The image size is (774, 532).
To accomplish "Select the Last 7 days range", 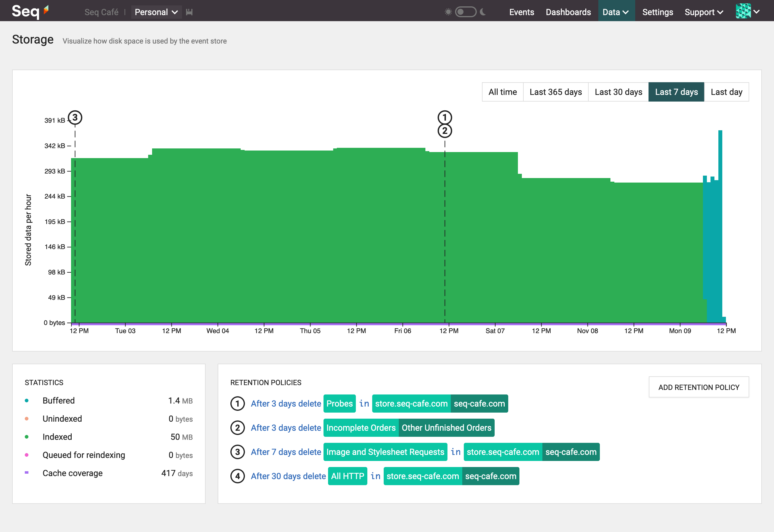I will 676,92.
